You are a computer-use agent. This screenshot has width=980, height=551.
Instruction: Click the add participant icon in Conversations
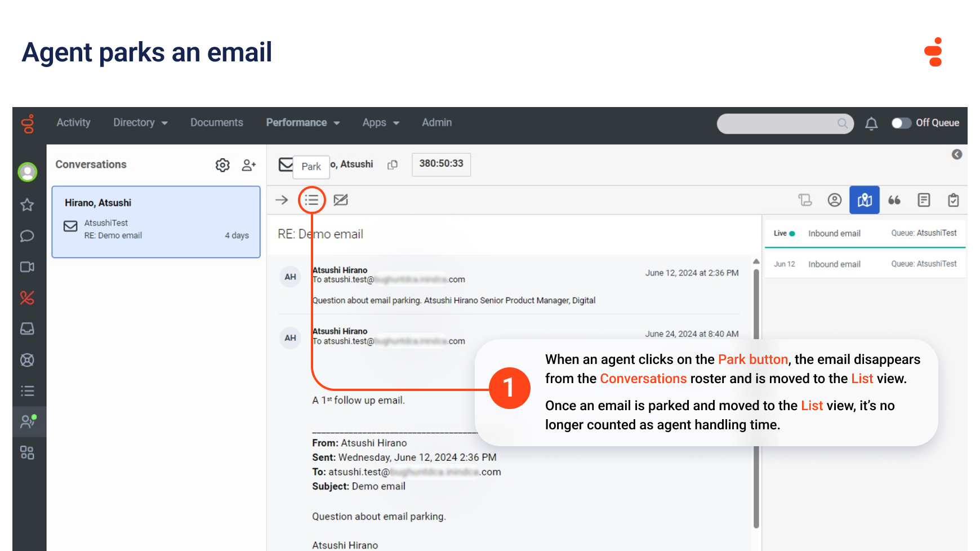point(248,165)
